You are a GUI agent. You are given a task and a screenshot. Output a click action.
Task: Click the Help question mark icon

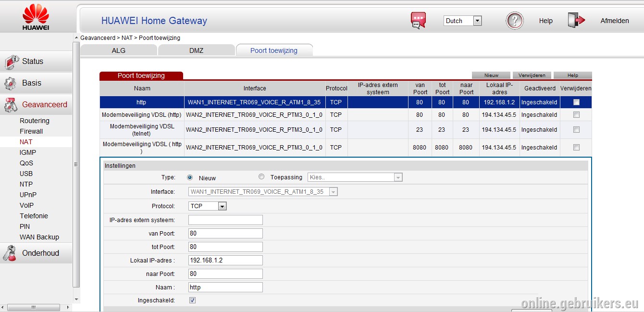[x=515, y=21]
